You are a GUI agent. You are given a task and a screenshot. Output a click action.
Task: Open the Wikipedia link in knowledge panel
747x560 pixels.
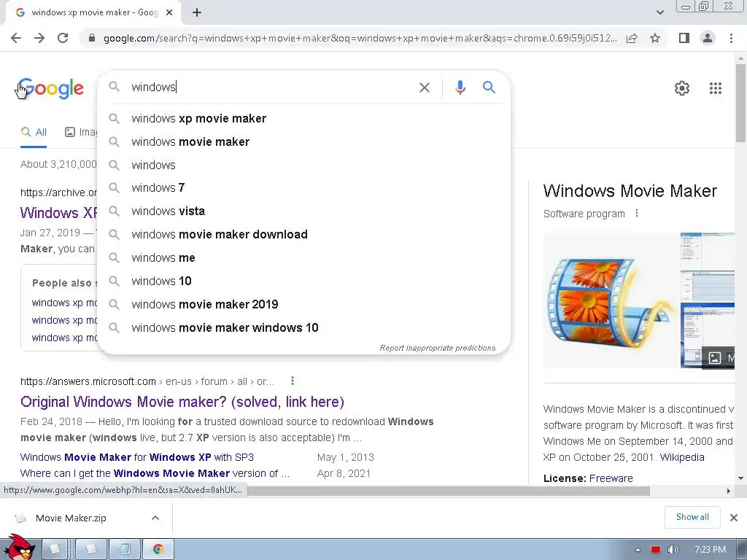coord(682,457)
